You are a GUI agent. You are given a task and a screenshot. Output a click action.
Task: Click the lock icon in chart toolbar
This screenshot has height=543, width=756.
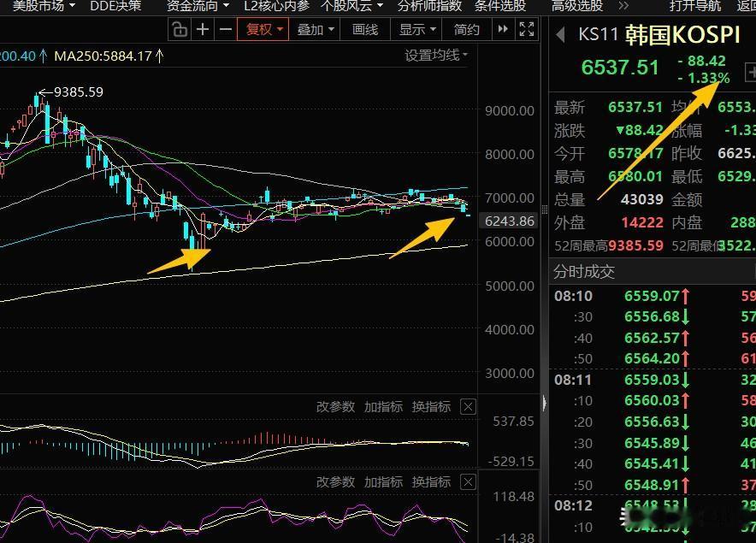point(180,29)
